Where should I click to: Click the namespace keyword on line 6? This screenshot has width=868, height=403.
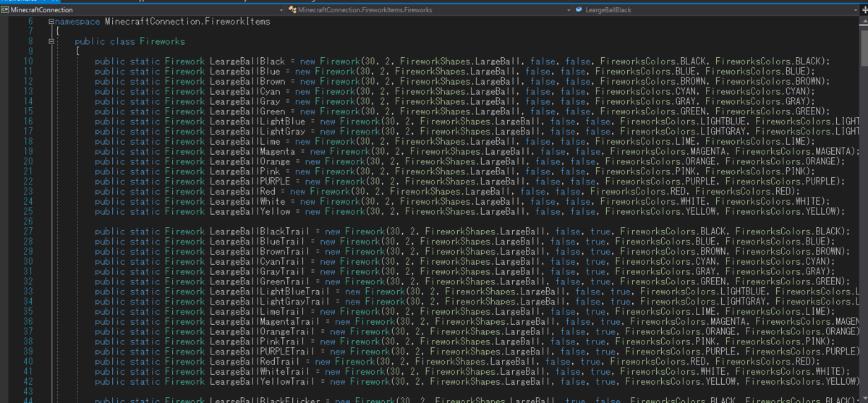pyautogui.click(x=77, y=22)
